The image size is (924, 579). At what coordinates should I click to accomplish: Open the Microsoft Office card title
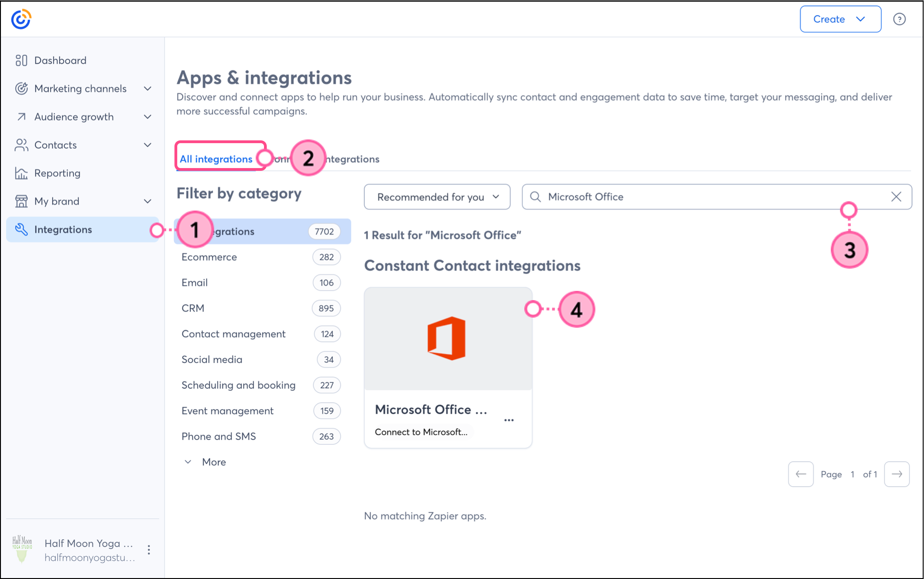coord(431,410)
